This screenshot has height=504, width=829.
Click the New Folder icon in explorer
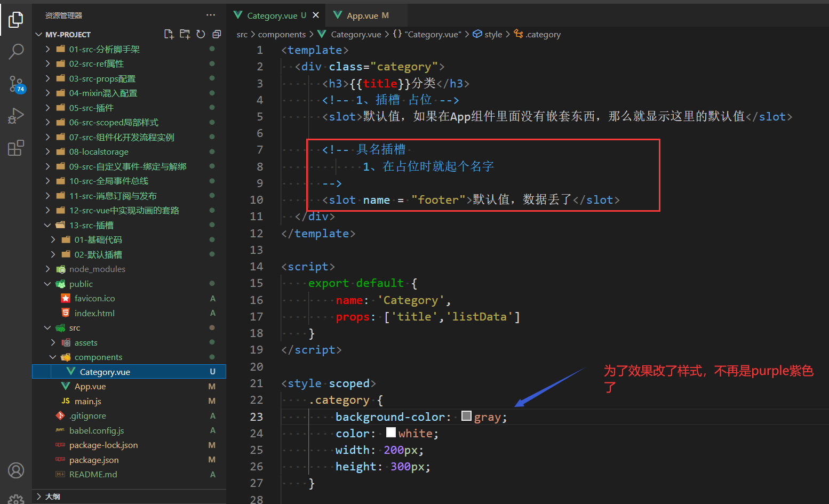(x=185, y=34)
